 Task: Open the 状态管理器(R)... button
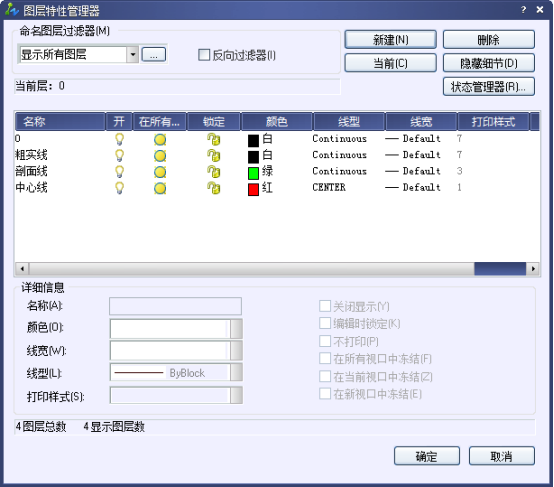[x=489, y=87]
